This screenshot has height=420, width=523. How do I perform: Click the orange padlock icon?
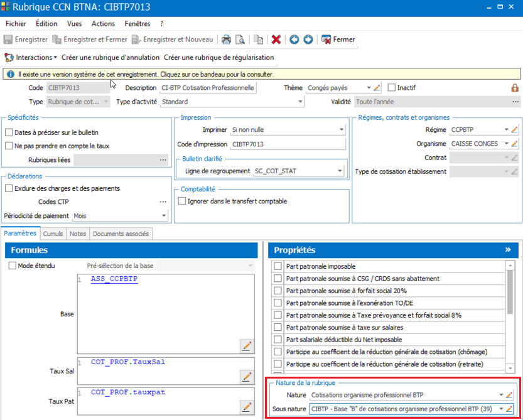coord(515,88)
